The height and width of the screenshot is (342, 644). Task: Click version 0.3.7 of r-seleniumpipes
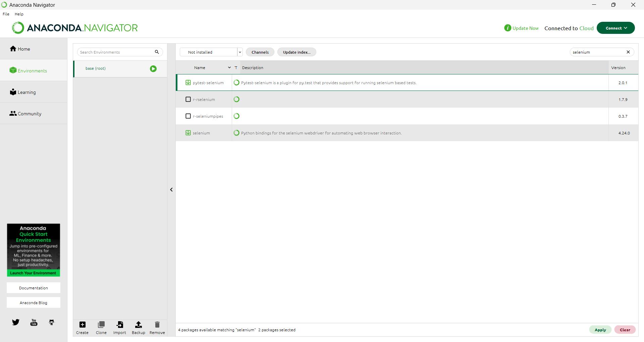pyautogui.click(x=623, y=116)
